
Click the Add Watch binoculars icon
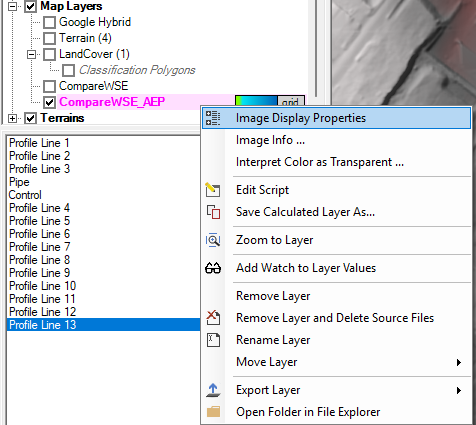click(x=213, y=268)
